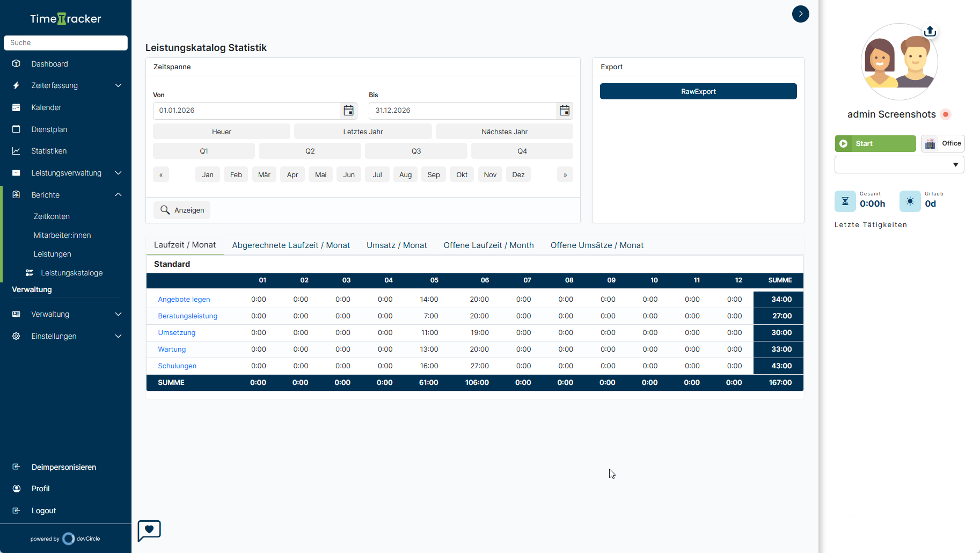Expand the Verwaltung submenu chevron
The height and width of the screenshot is (553, 980).
(118, 314)
